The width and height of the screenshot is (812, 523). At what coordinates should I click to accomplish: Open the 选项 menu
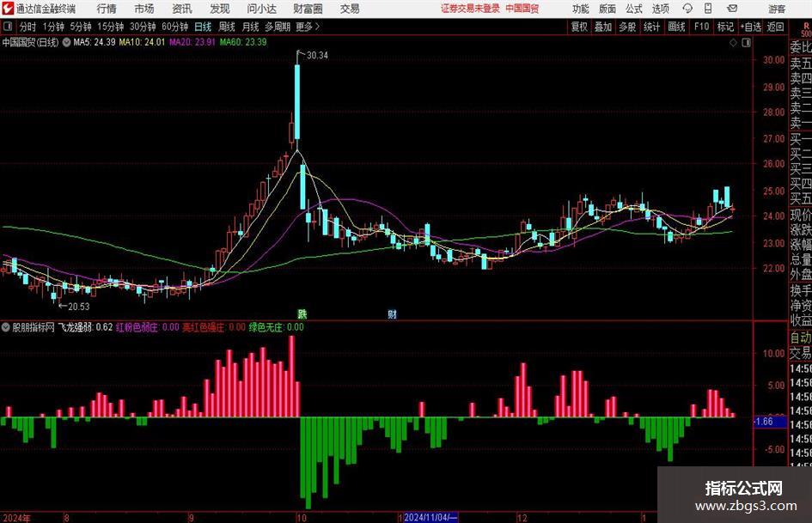pos(660,9)
